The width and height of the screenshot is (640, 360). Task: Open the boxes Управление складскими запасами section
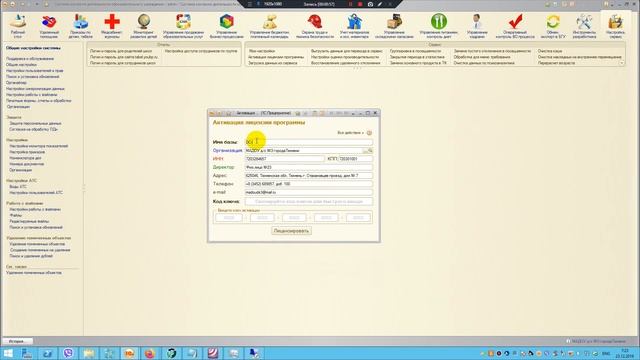tap(394, 26)
